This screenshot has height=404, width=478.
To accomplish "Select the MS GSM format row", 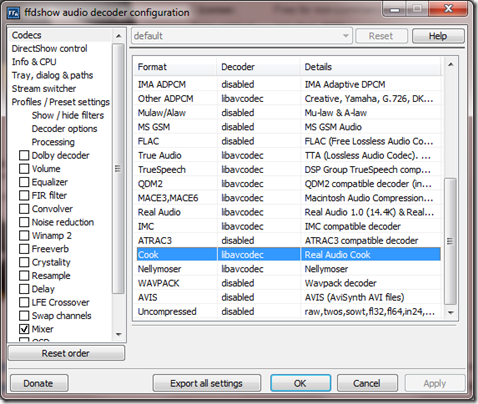I will click(x=289, y=127).
